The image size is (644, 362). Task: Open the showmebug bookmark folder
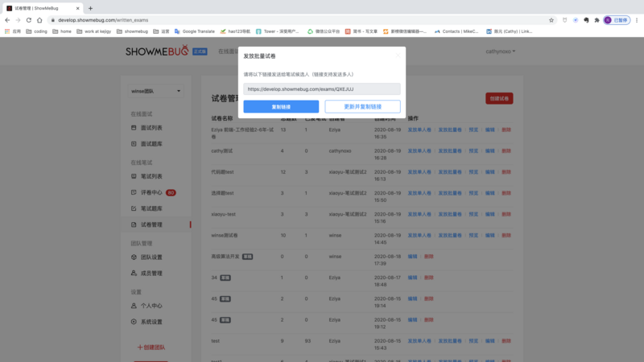(132, 31)
